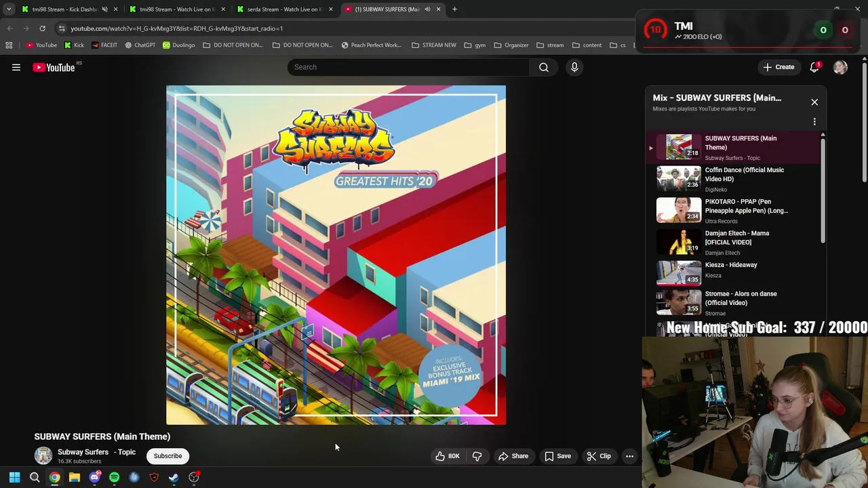Click the search magnifier button
The height and width of the screenshot is (488, 868).
[543, 67]
